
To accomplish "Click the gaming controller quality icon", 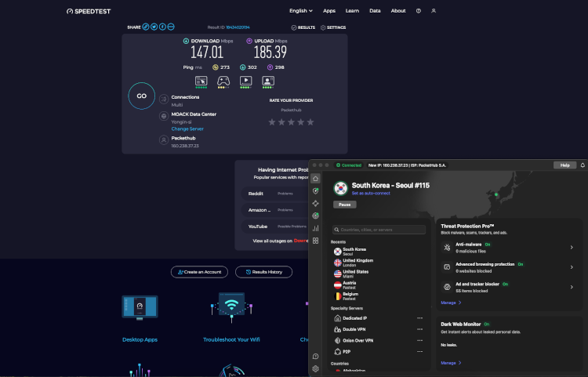I will pyautogui.click(x=223, y=81).
